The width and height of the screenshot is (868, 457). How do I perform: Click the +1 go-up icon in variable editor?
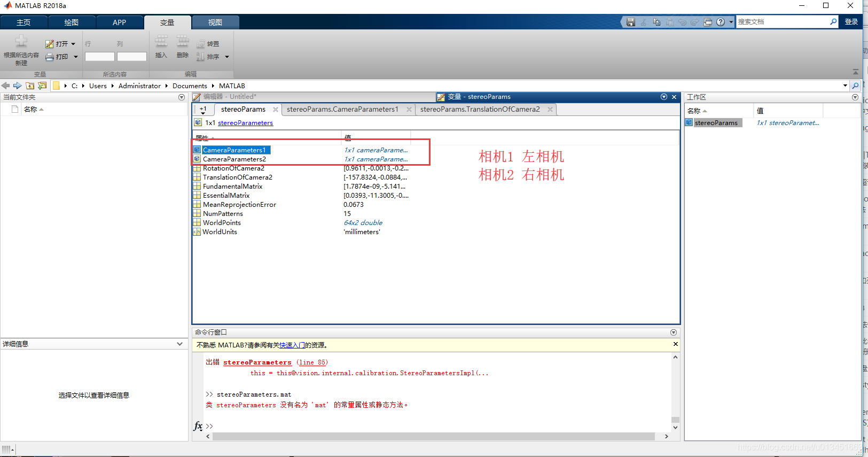[203, 110]
